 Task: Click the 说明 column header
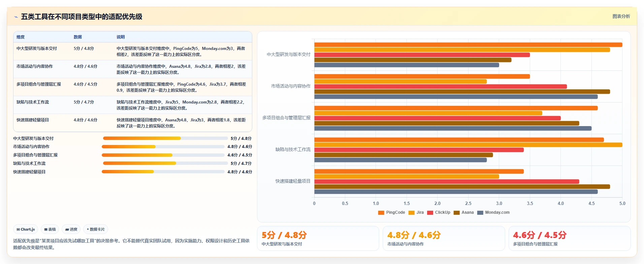(121, 37)
